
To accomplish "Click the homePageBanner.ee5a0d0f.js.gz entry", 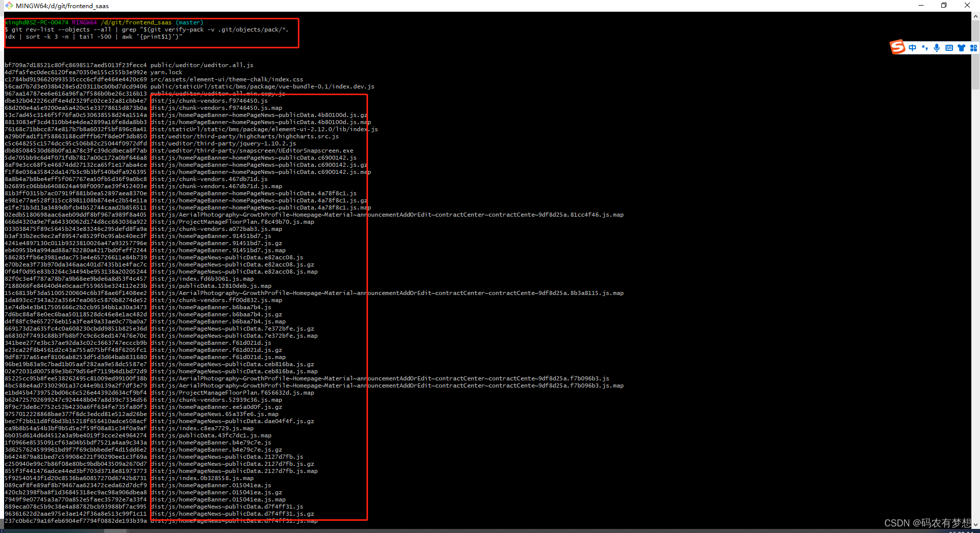I will tap(216, 407).
